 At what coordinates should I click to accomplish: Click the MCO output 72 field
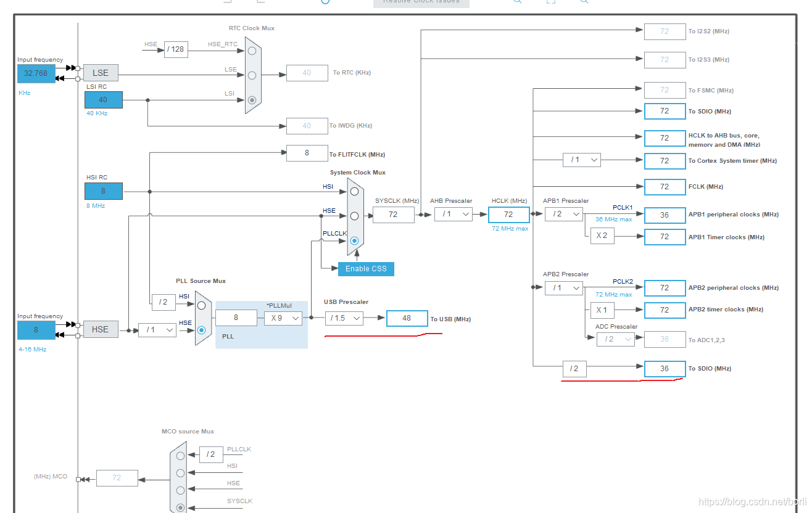point(117,478)
